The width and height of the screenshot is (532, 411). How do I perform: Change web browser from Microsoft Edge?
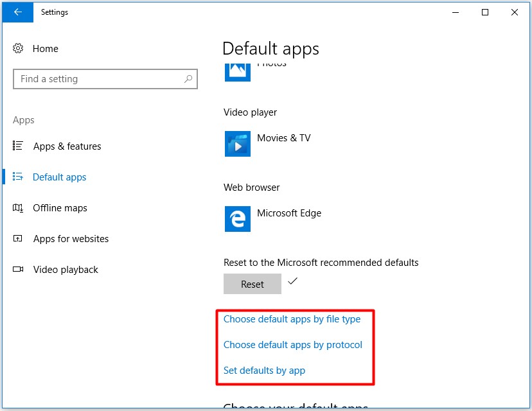(289, 213)
